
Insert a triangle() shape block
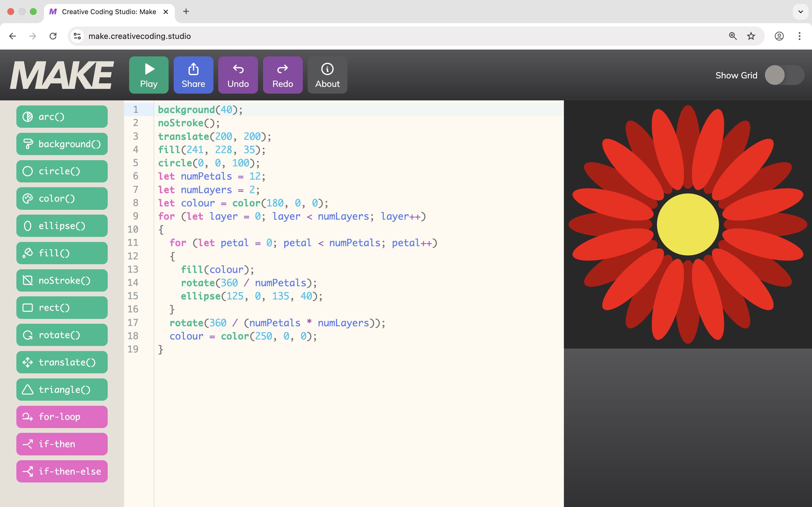coord(62,390)
